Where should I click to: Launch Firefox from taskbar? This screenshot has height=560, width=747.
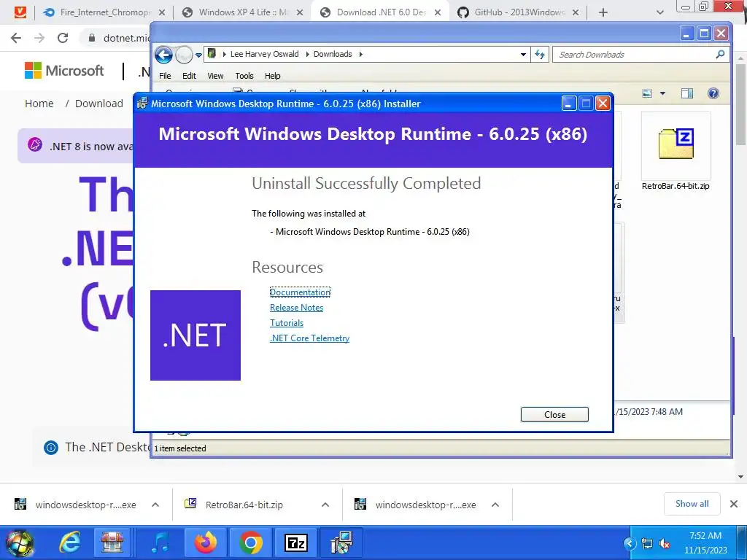[206, 542]
